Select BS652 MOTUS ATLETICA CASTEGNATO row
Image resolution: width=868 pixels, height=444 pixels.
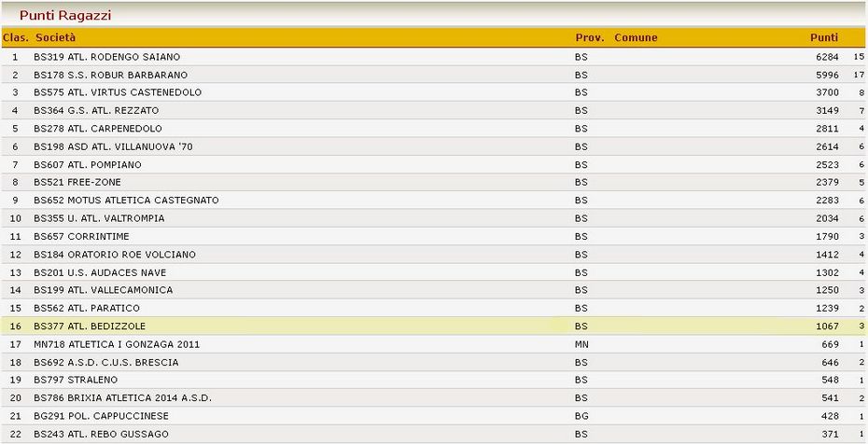[434, 201]
